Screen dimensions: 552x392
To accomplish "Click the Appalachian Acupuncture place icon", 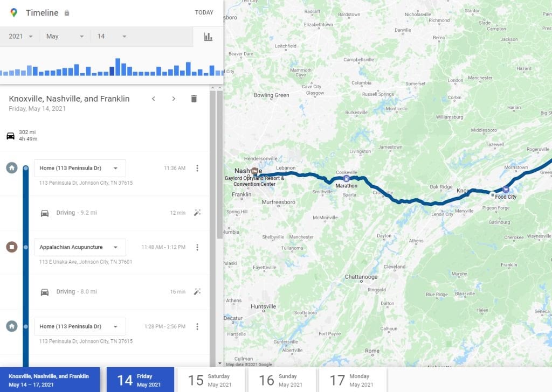I will pyautogui.click(x=12, y=247).
